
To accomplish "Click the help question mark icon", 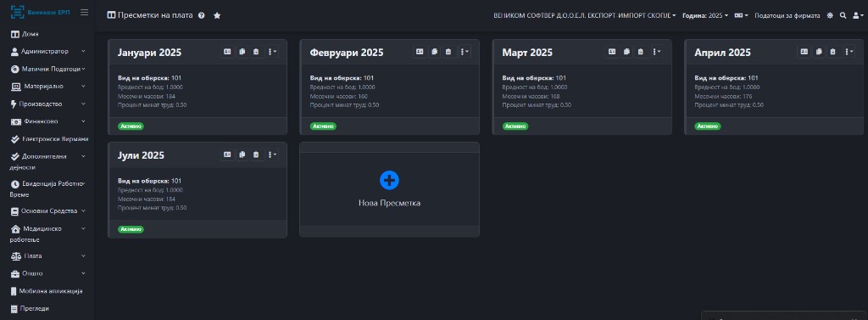I will [202, 15].
